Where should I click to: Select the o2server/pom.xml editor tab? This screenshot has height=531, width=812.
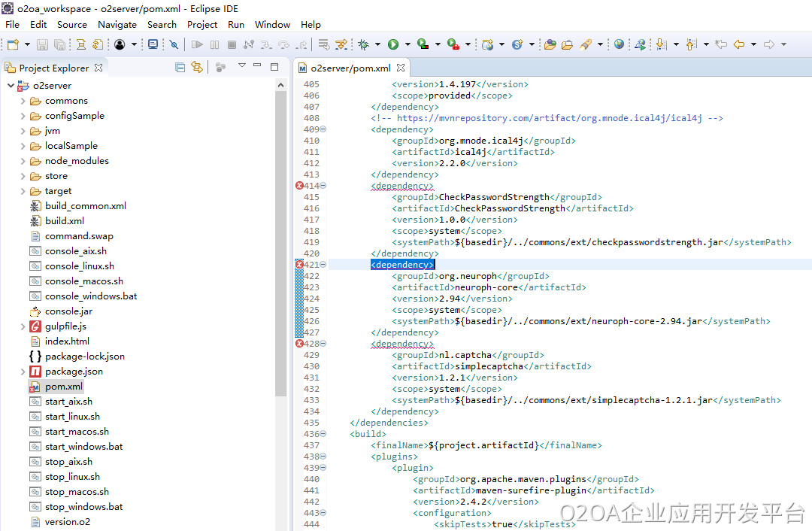(x=350, y=68)
